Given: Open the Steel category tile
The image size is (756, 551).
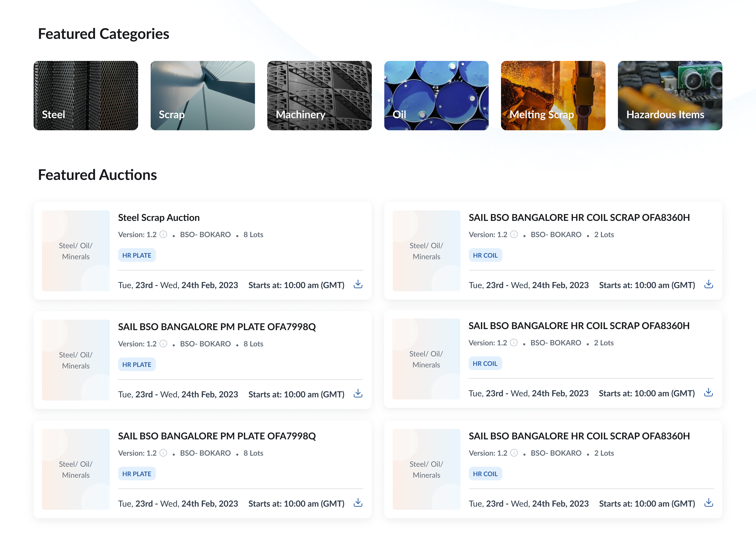Looking at the screenshot, I should point(86,95).
